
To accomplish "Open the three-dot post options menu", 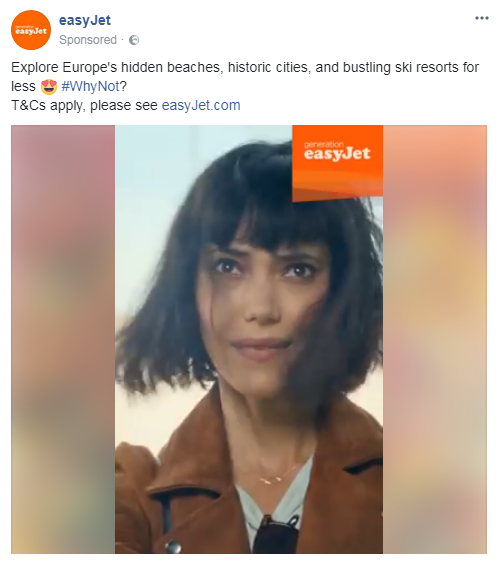I will 481,18.
